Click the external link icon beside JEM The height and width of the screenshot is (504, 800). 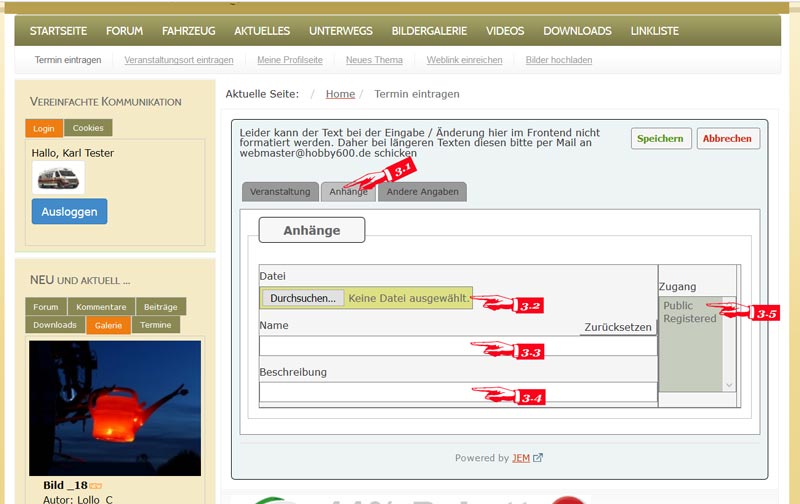point(538,458)
